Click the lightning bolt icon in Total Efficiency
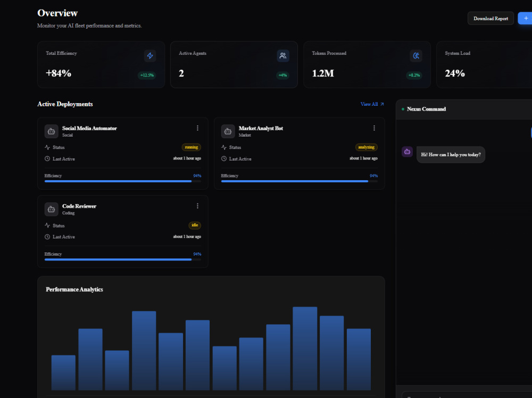The image size is (532, 398). [150, 56]
